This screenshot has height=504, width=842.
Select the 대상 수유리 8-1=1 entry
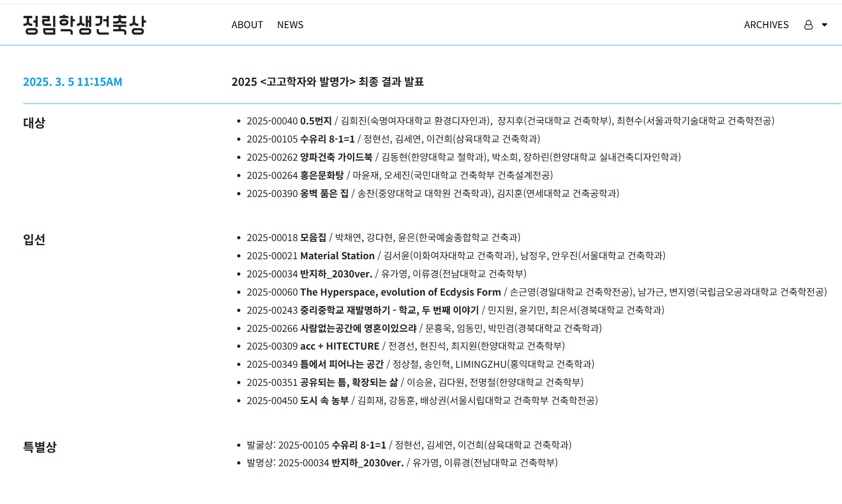coord(394,139)
